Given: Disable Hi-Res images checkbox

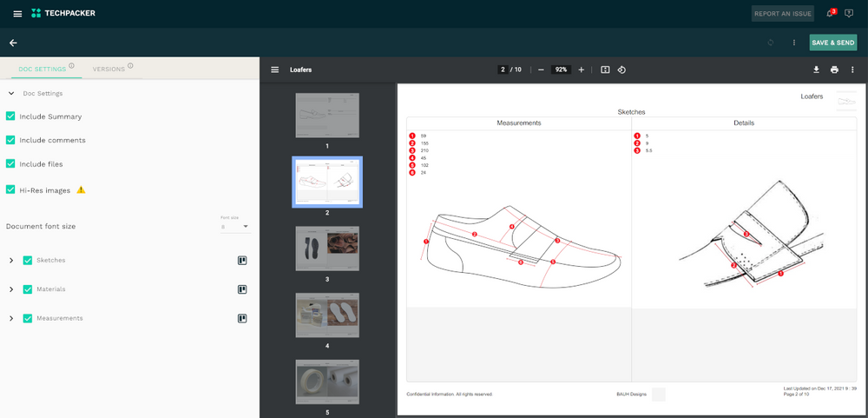Looking at the screenshot, I should (x=10, y=190).
